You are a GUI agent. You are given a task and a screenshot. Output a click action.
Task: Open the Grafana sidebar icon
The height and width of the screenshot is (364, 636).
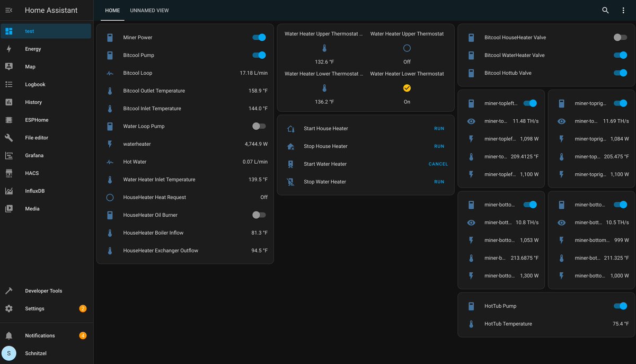(8, 155)
